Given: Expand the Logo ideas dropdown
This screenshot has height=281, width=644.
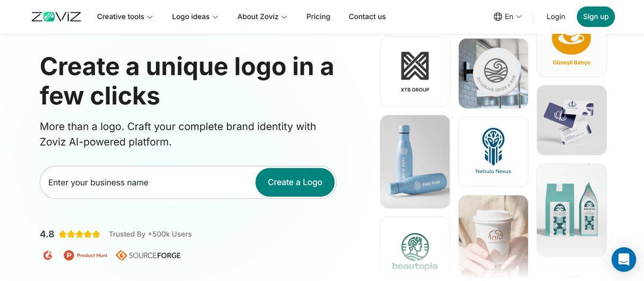Looking at the screenshot, I should click(195, 17).
